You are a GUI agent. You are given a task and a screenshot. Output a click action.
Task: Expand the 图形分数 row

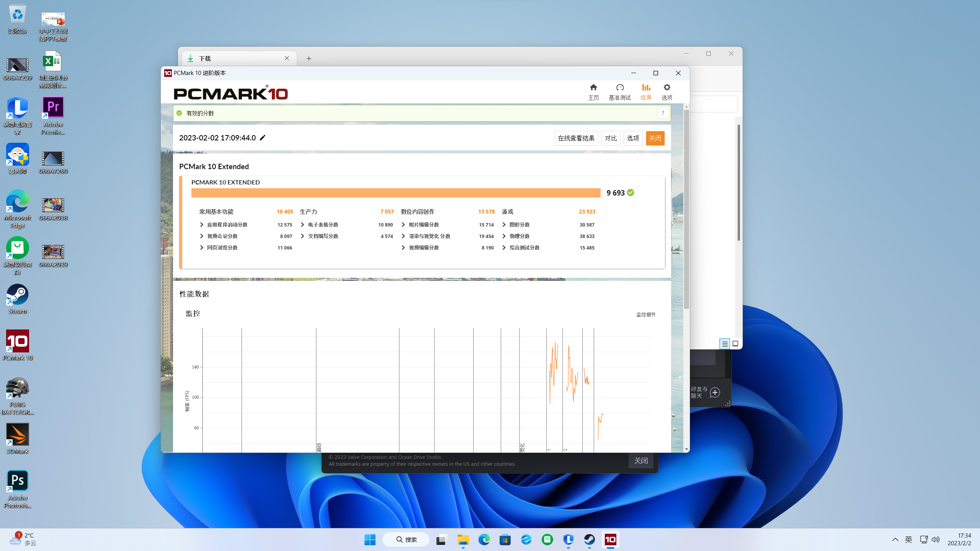click(504, 225)
